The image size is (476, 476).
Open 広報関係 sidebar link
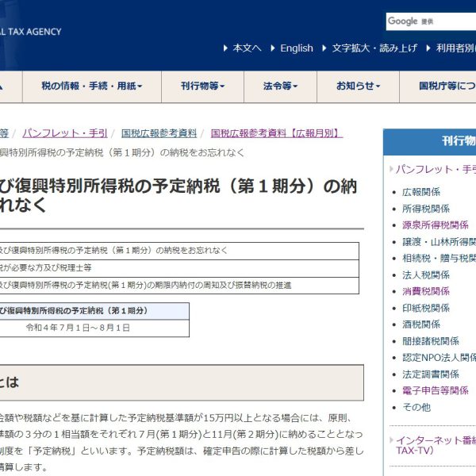tap(421, 192)
